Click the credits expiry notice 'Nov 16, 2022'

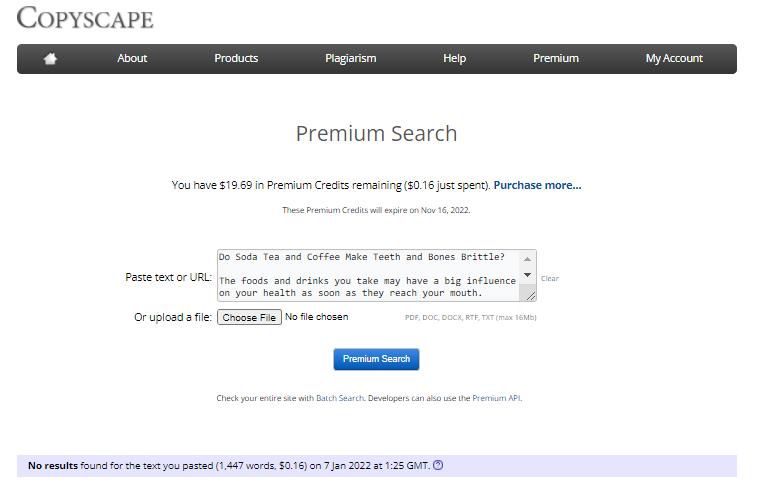tap(445, 210)
